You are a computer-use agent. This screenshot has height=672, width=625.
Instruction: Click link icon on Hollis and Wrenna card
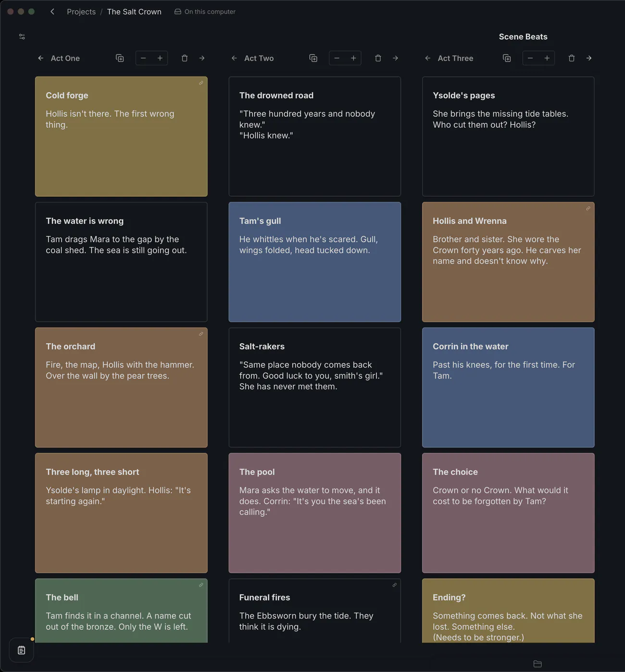point(588,209)
